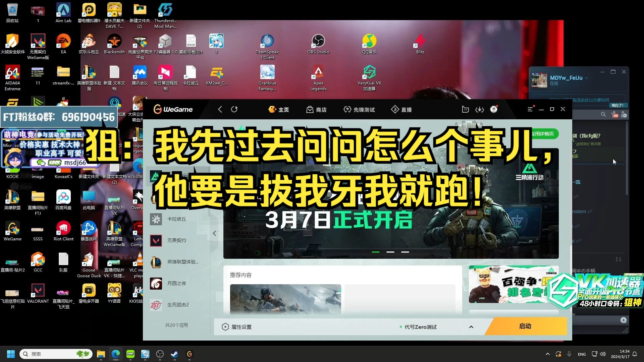
Task: Refresh the WeGame page
Action: [x=234, y=109]
